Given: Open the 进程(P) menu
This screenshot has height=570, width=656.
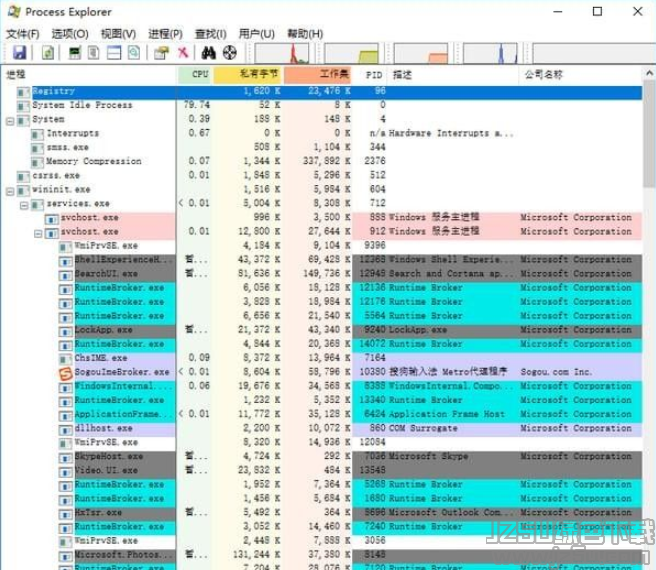Looking at the screenshot, I should pyautogui.click(x=165, y=33).
